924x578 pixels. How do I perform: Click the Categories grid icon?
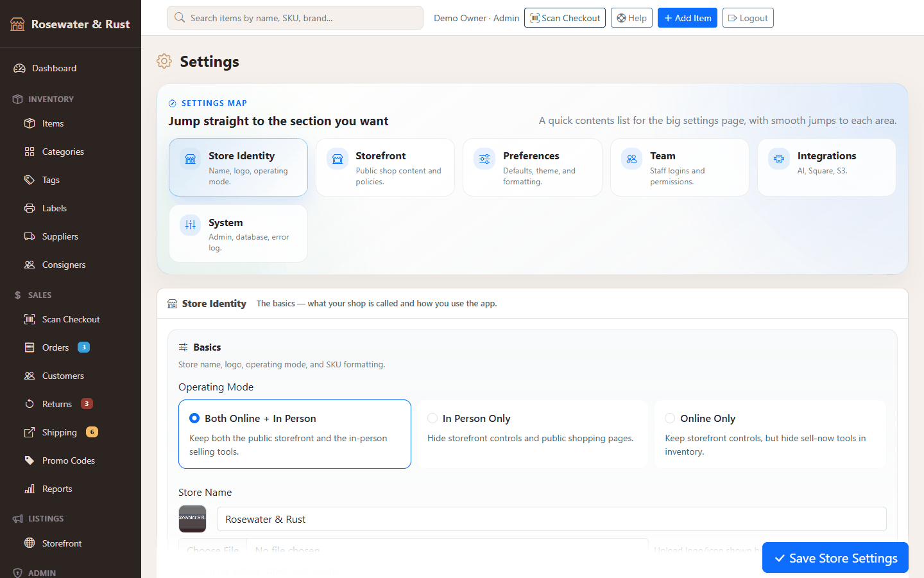click(30, 152)
